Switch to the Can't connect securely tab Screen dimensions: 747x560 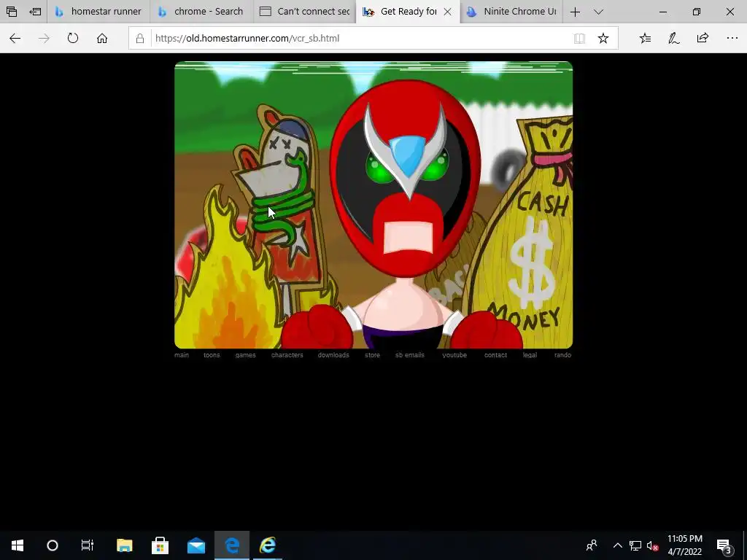[305, 12]
